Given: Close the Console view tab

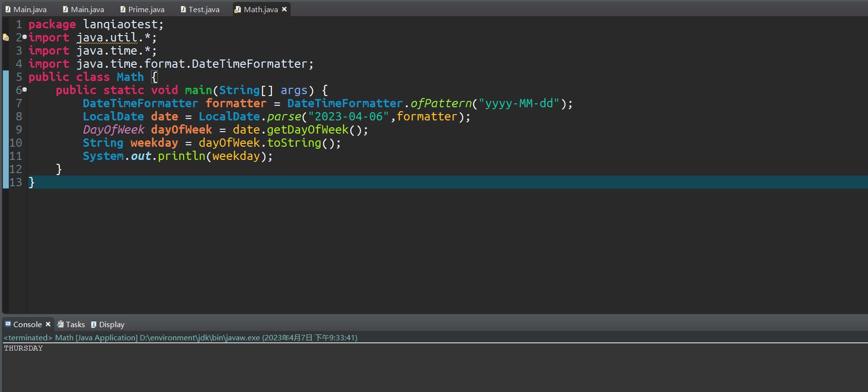Looking at the screenshot, I should click(x=48, y=324).
